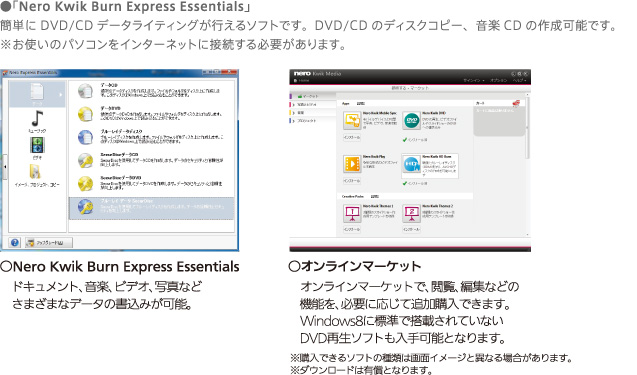This screenshot has width=637, height=375.
Task: Choose the highlighted Blu-ray SecurDisc option
Action: point(151,208)
